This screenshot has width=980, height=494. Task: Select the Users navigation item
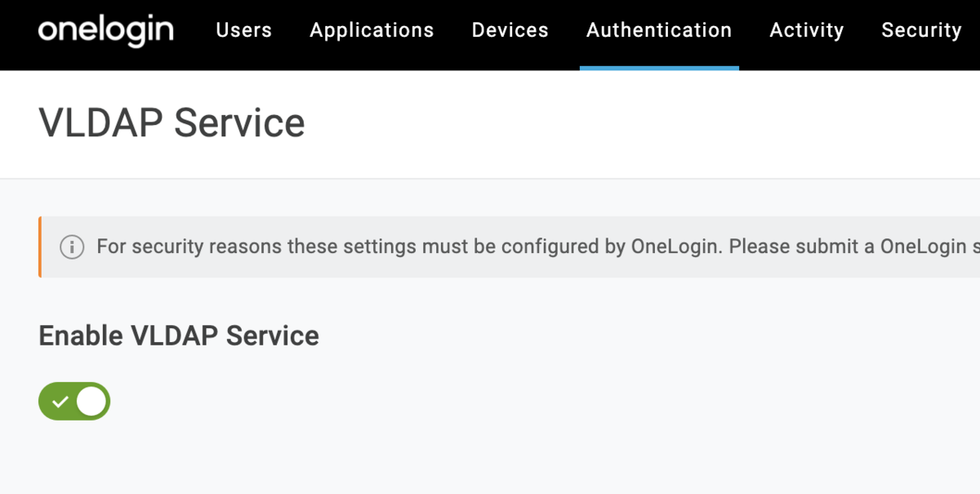pos(243,30)
